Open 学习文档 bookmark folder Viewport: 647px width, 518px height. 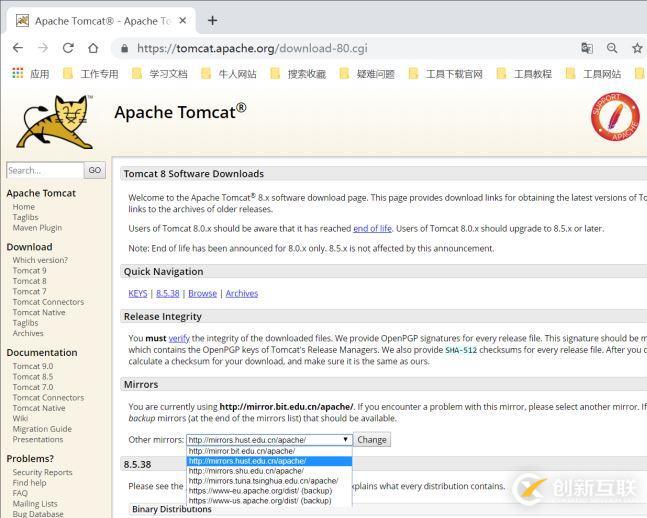click(160, 74)
